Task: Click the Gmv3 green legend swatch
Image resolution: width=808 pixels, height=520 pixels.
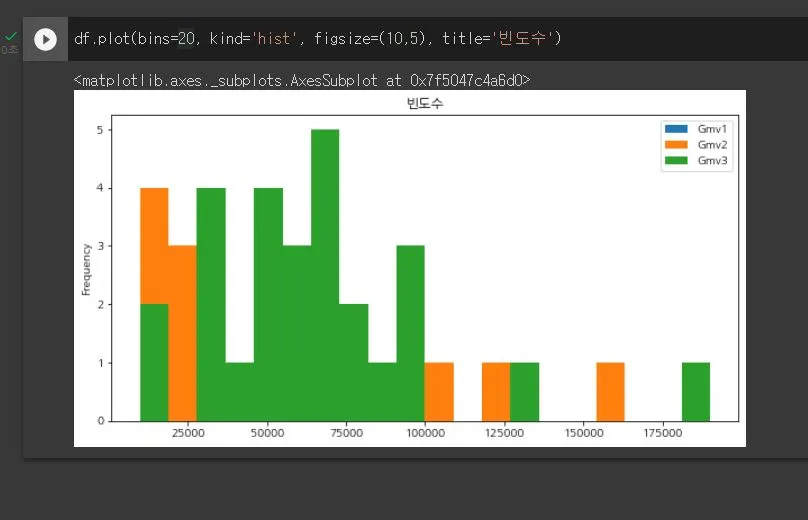Action: (676, 160)
